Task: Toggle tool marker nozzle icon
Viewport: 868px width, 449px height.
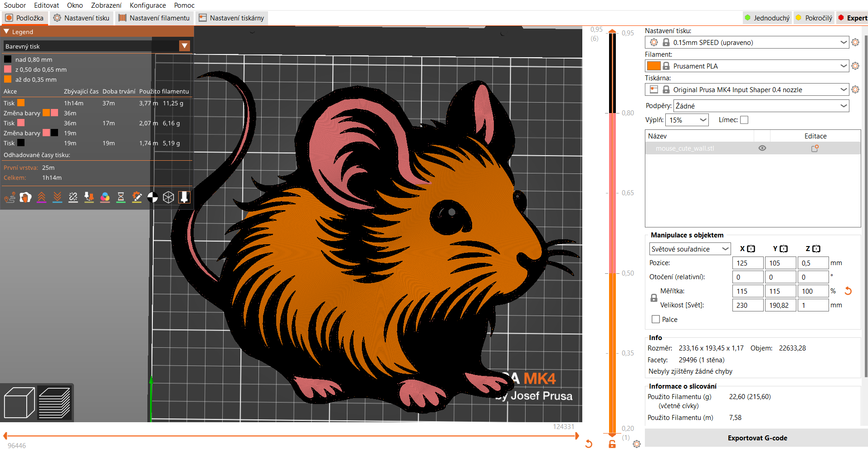Action: [x=184, y=197]
